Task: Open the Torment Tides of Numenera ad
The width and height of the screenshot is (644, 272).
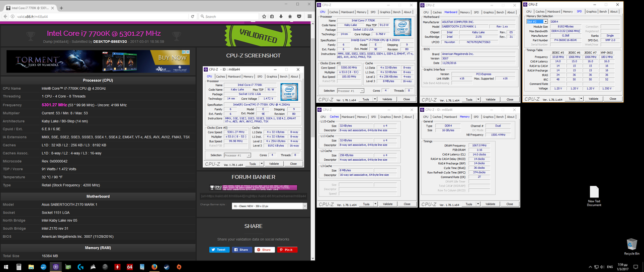Action: pos(99,61)
